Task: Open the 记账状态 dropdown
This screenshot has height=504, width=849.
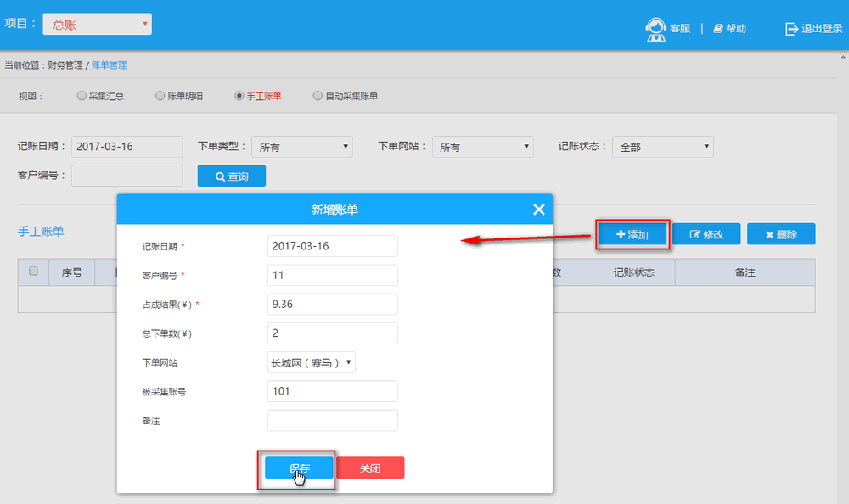Action: (662, 147)
